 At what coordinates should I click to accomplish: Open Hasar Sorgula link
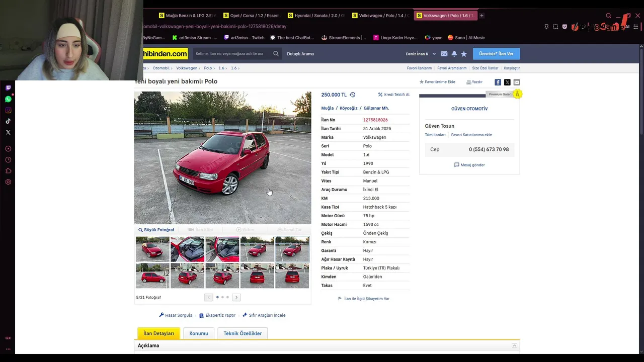pos(176,315)
